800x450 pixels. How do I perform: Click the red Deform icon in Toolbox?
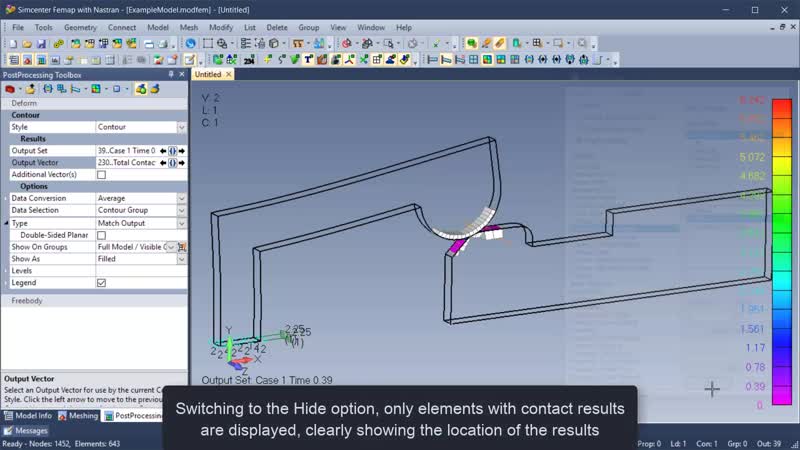point(10,89)
